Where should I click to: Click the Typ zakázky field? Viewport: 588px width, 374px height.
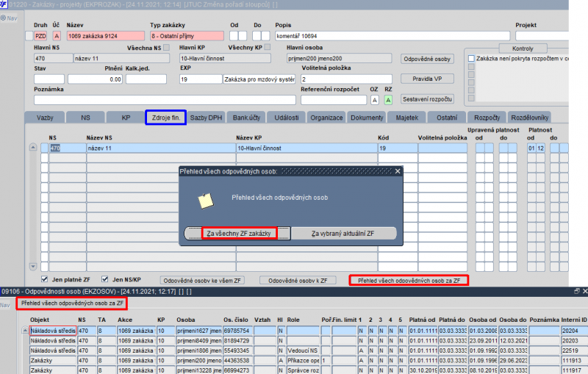pyautogui.click(x=187, y=36)
